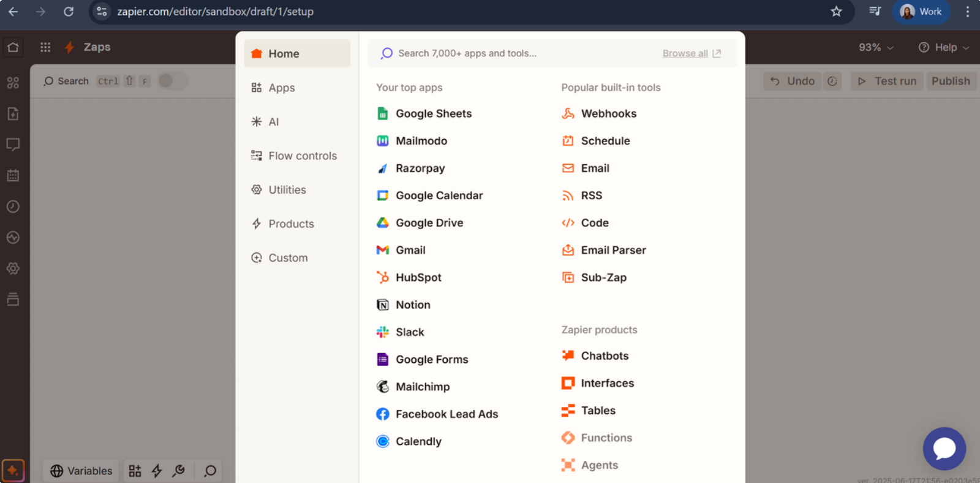This screenshot has height=483, width=980.
Task: Click the bottom toolbar magnifier icon
Action: coord(210,471)
